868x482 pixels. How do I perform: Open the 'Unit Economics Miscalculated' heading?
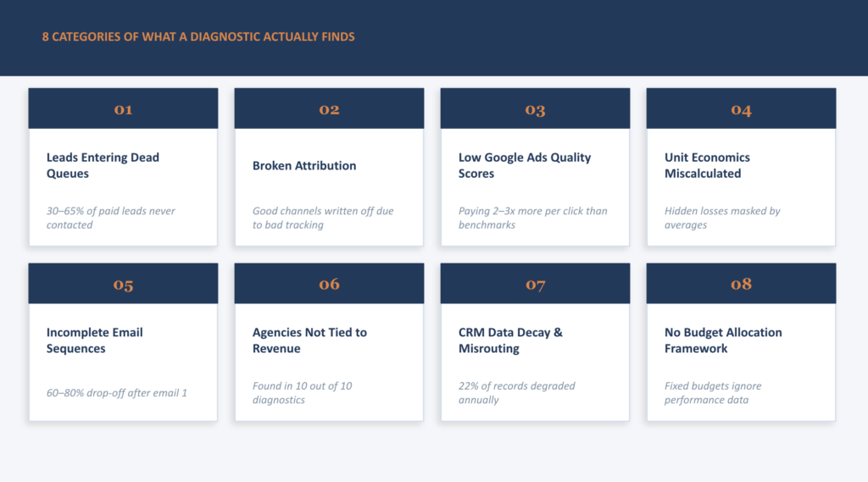pyautogui.click(x=707, y=165)
